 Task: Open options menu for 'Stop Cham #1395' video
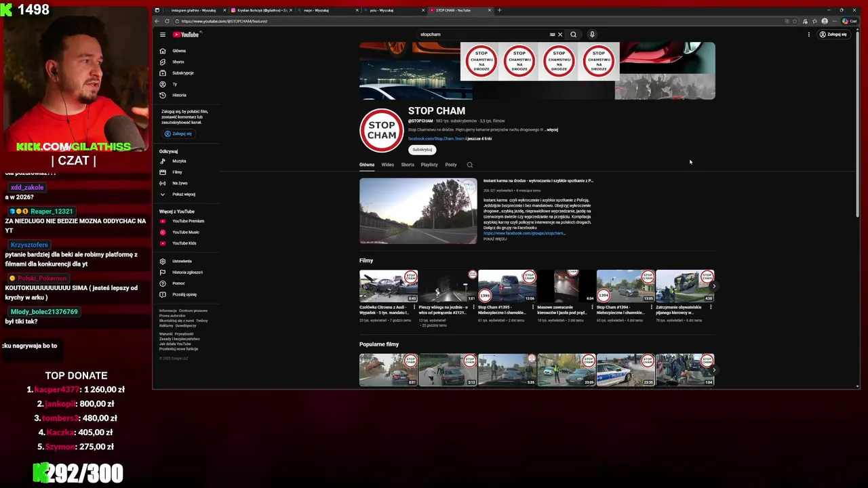(533, 307)
